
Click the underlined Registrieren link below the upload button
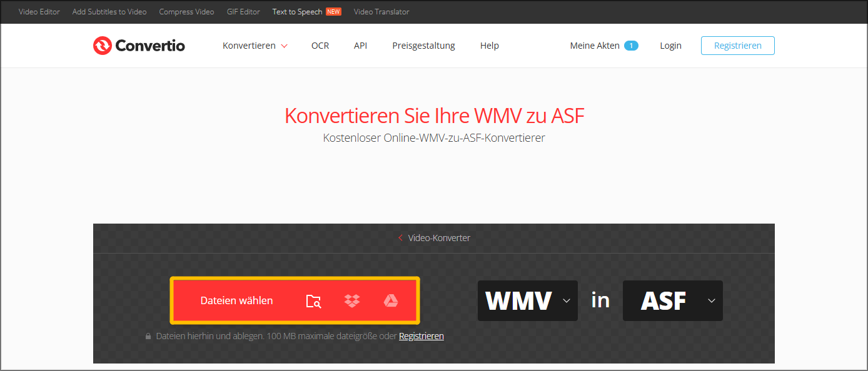(421, 335)
